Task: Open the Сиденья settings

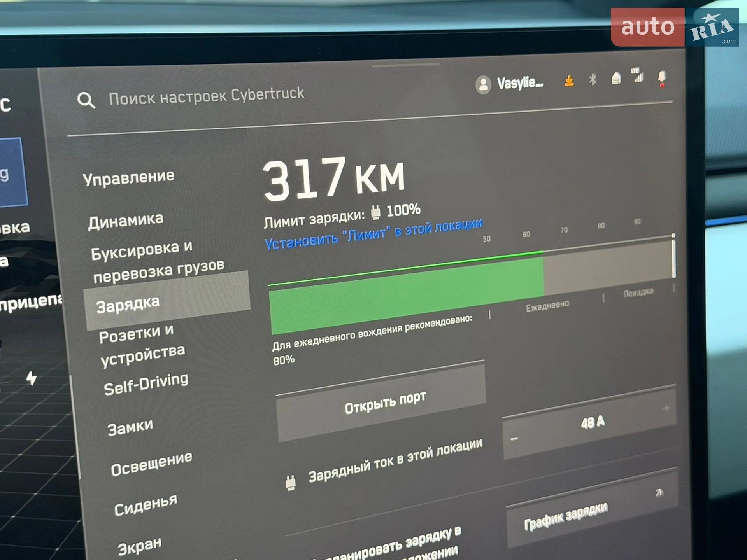Action: (x=146, y=505)
